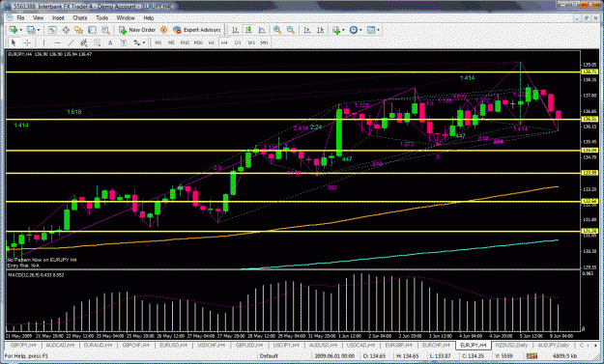Select the H4 timeframe button
The width and height of the screenshot is (604, 364).
pos(224,42)
